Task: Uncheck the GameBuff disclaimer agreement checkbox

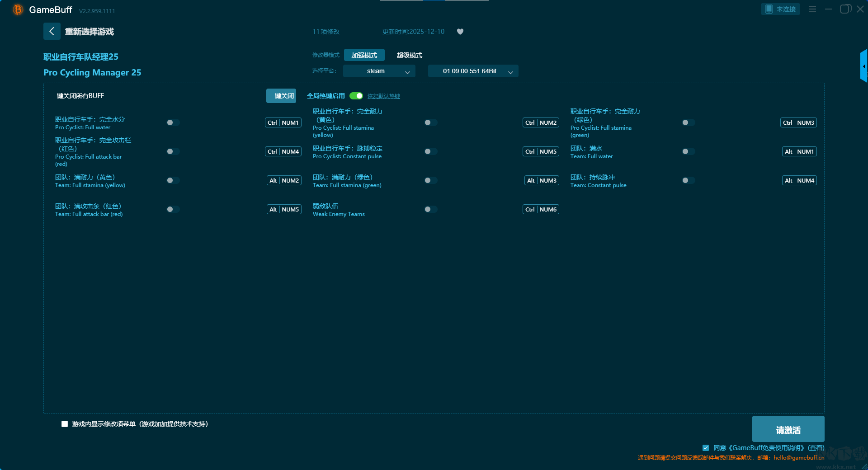Action: [705, 448]
